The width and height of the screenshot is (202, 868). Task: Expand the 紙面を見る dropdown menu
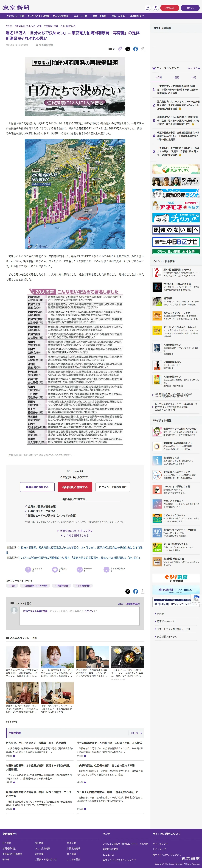[137, 16]
